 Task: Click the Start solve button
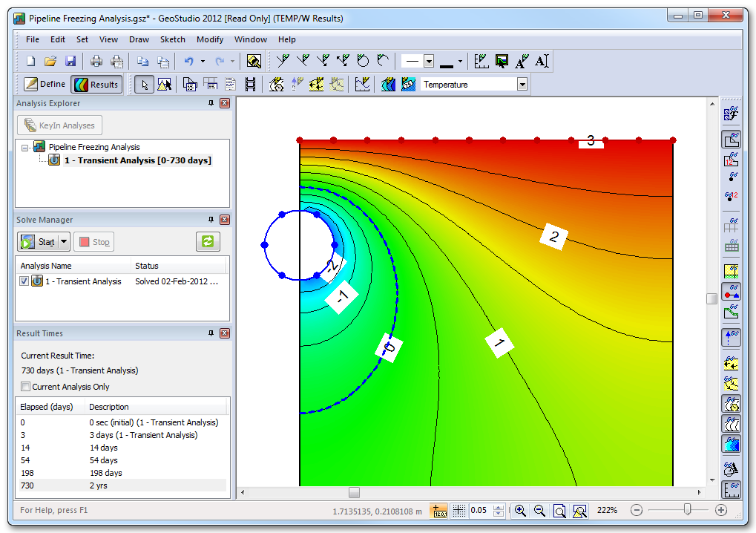point(38,242)
